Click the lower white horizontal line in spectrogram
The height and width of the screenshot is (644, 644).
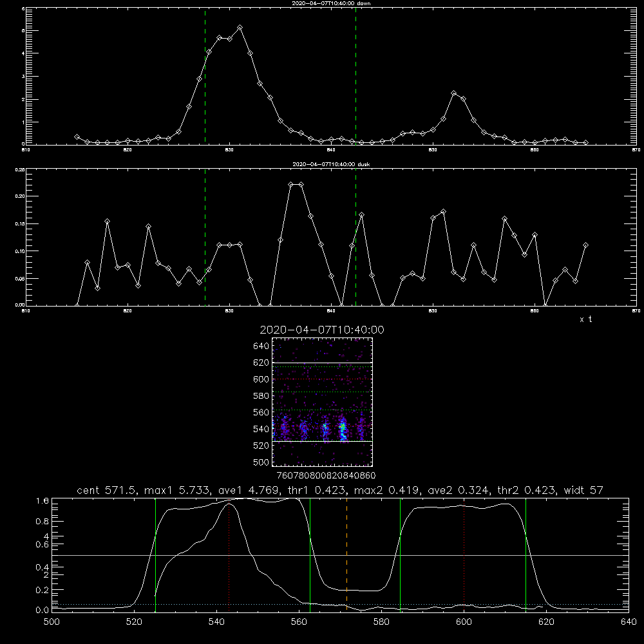pyautogui.click(x=323, y=441)
